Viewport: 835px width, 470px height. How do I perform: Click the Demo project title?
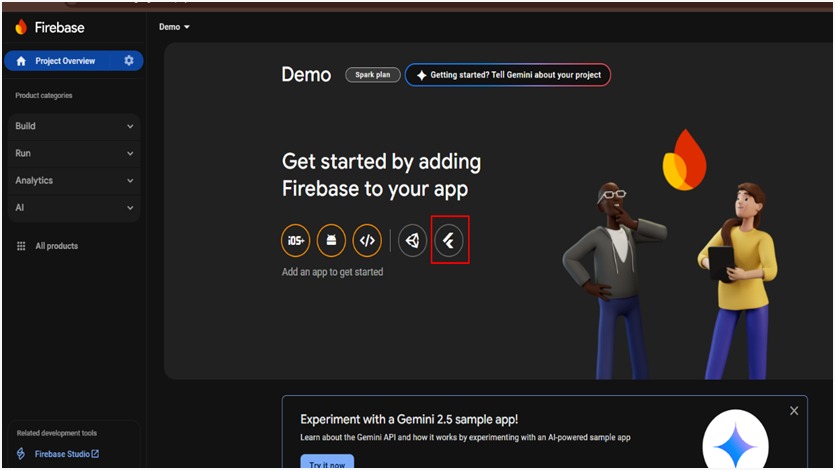306,75
